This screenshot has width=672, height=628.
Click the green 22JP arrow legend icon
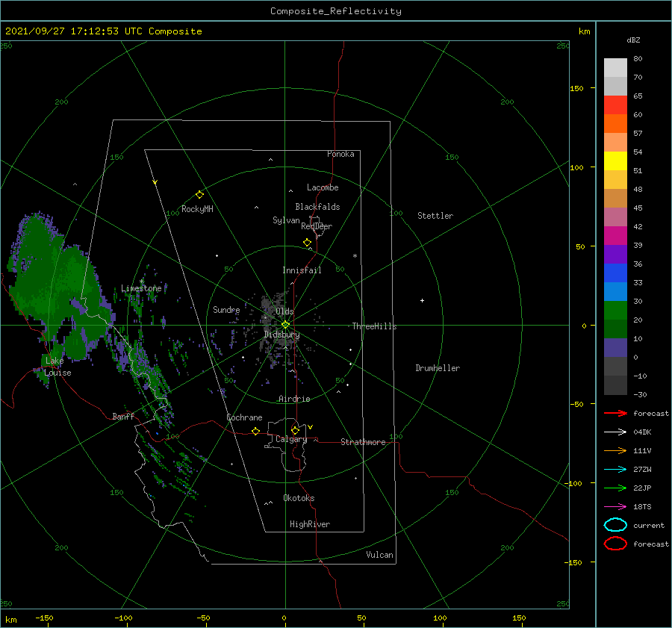615,488
